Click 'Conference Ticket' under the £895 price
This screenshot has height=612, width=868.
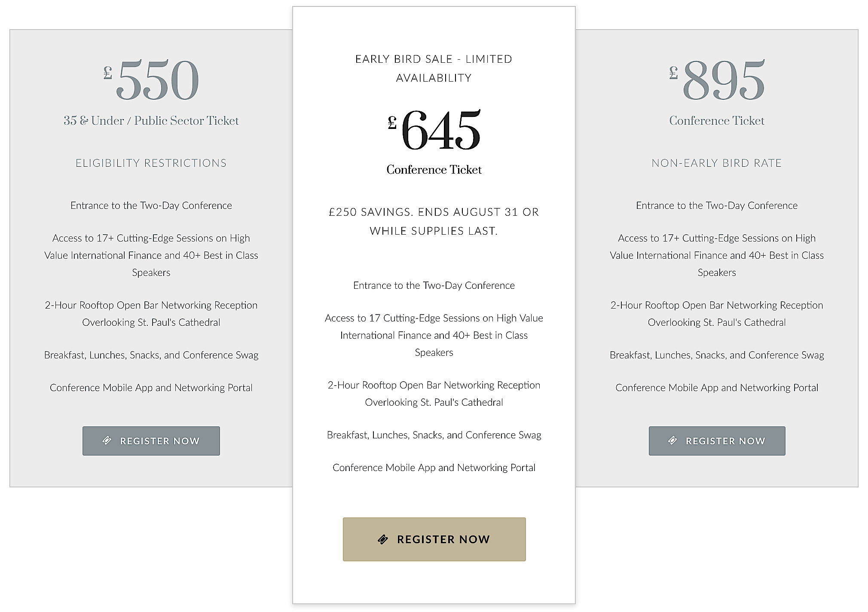(717, 121)
